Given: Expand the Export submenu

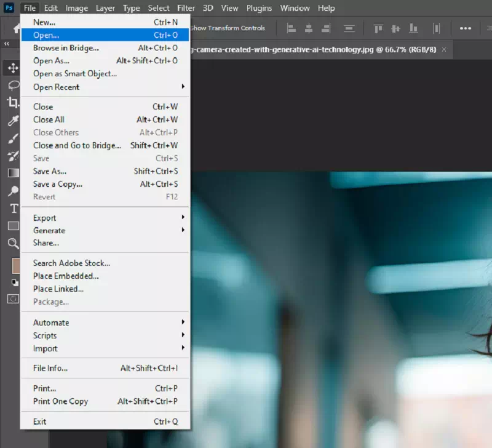Looking at the screenshot, I should click(x=105, y=218).
